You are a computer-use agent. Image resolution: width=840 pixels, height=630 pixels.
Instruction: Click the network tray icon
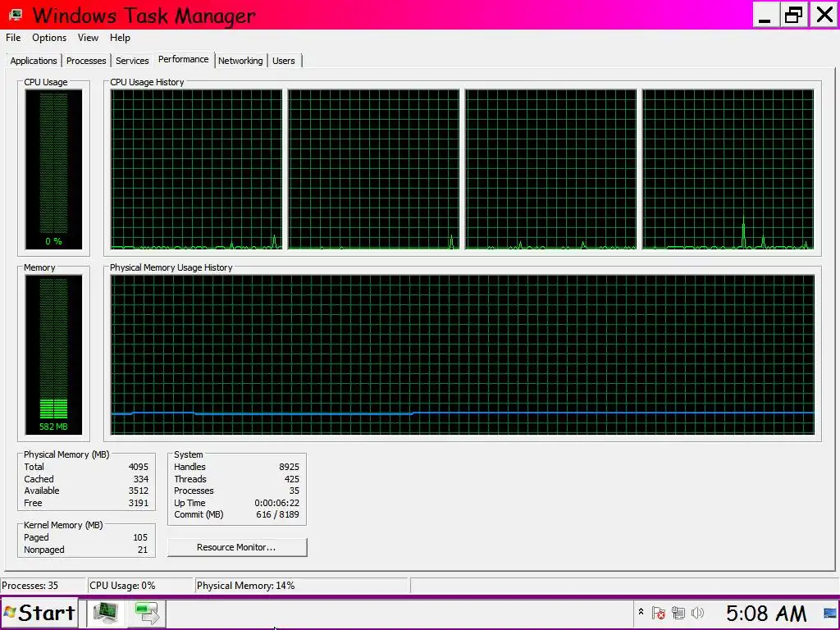678,613
